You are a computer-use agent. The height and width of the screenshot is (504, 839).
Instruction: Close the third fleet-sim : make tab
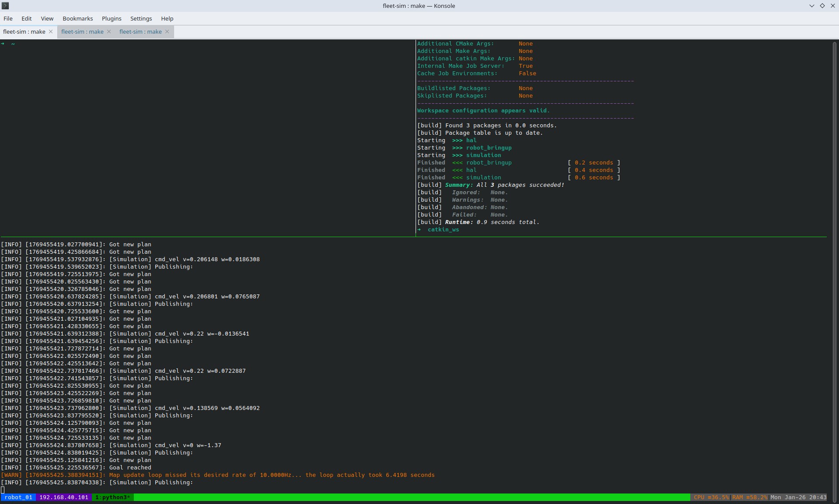[x=167, y=31]
